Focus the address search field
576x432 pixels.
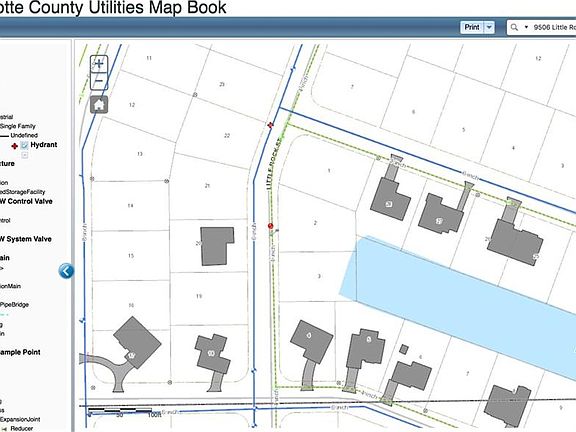pos(554,27)
